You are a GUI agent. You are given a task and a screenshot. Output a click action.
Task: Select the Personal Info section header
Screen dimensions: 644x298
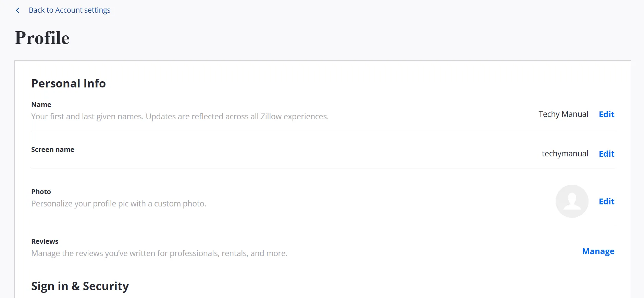coord(68,83)
